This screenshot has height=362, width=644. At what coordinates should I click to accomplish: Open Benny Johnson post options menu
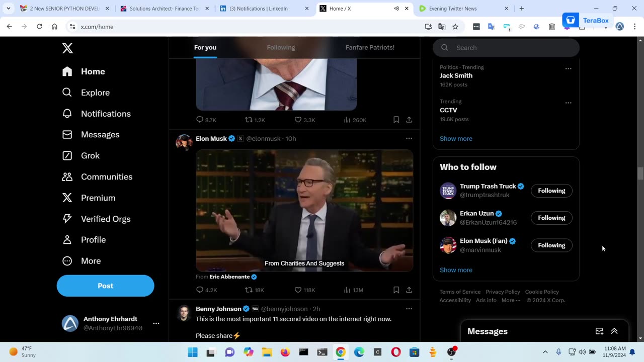[x=409, y=309]
